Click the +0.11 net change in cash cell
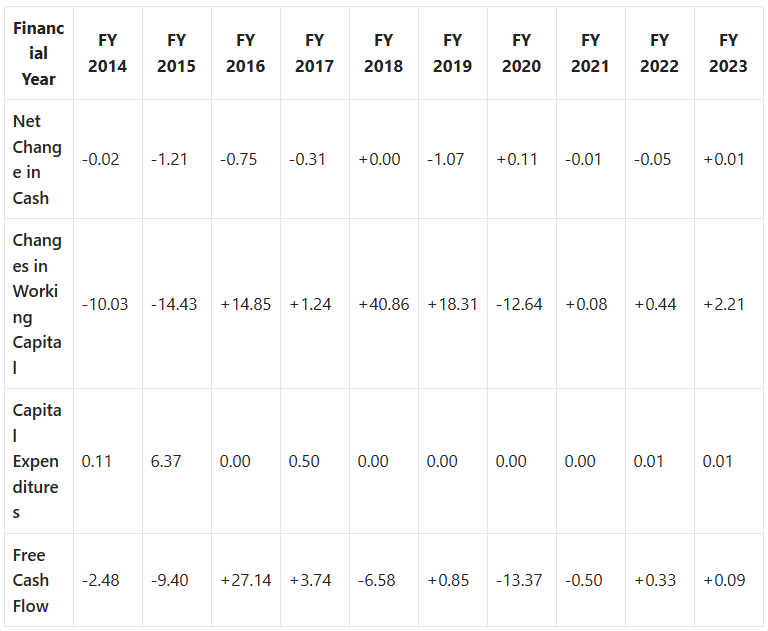 516,159
